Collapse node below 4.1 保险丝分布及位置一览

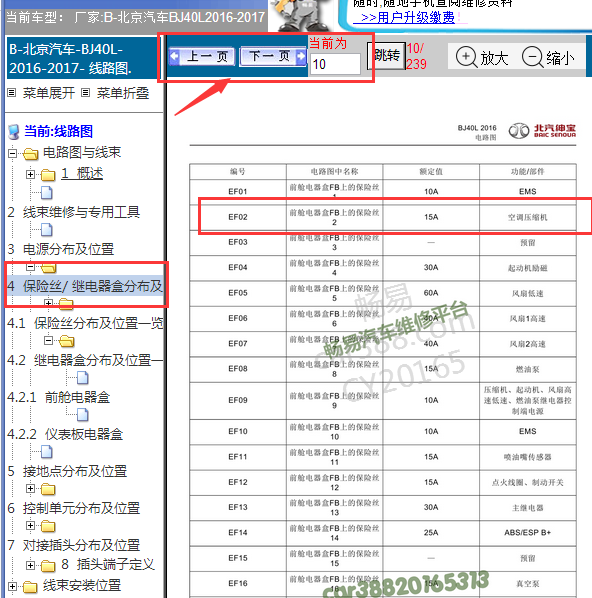pos(48,340)
